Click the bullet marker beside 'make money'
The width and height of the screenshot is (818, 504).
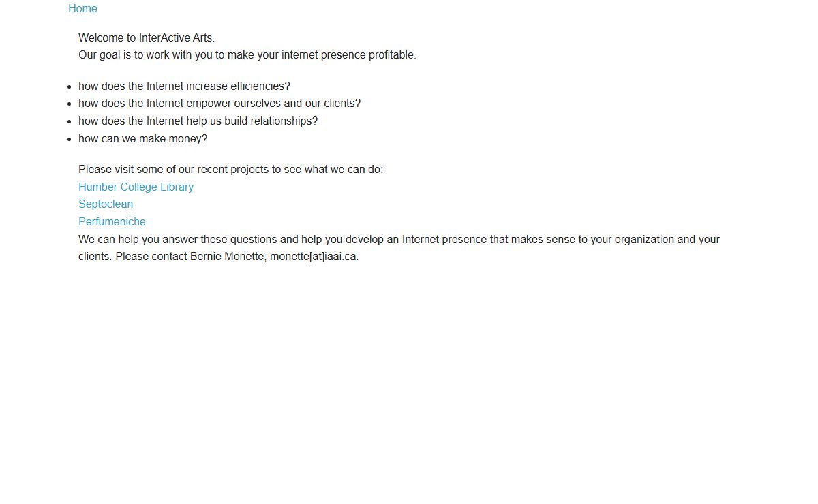pos(70,140)
